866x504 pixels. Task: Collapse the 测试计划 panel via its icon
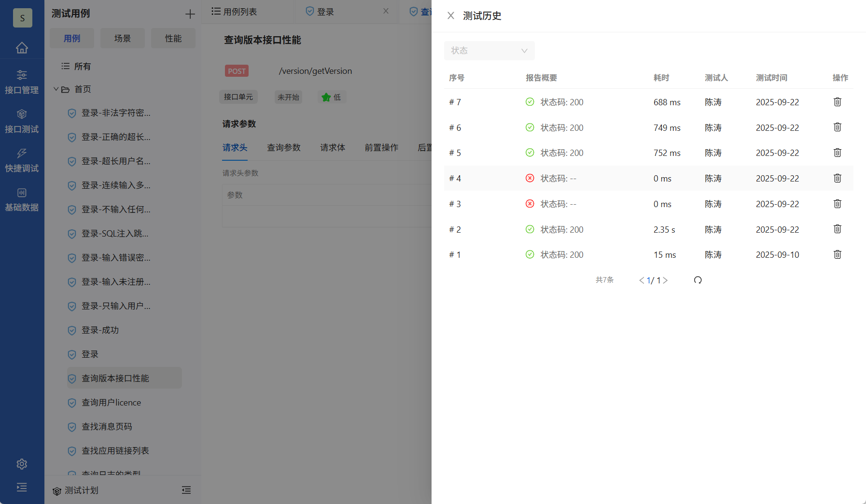click(x=186, y=490)
